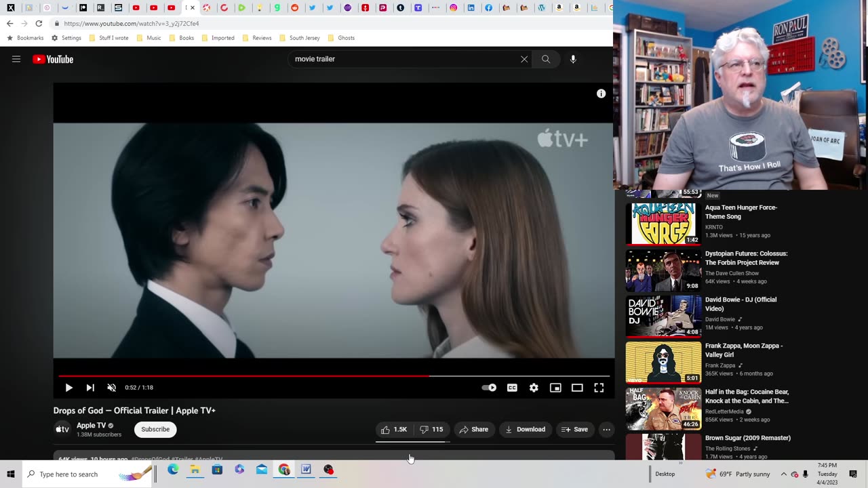Open South Jersey bookmark folder
The width and height of the screenshot is (868, 488).
pyautogui.click(x=300, y=38)
